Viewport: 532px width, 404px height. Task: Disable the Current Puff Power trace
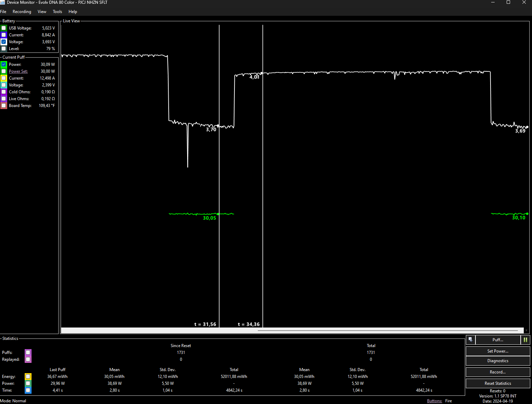(x=4, y=64)
